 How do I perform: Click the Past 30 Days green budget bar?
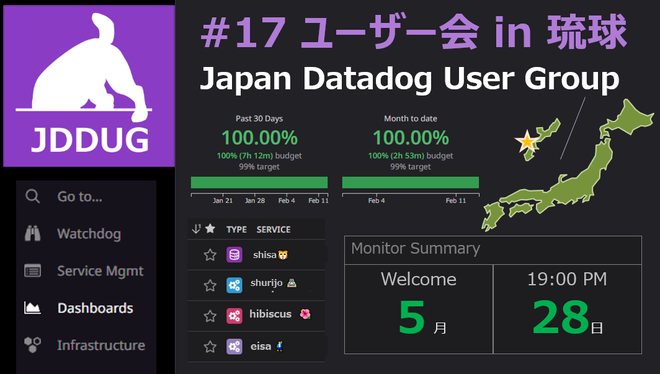pos(259,183)
